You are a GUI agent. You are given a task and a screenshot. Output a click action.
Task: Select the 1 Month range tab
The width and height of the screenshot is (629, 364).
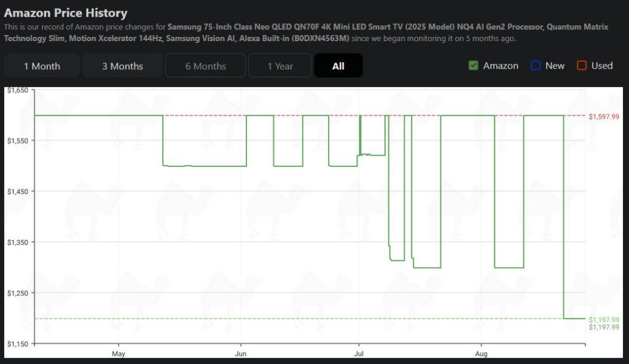point(42,66)
